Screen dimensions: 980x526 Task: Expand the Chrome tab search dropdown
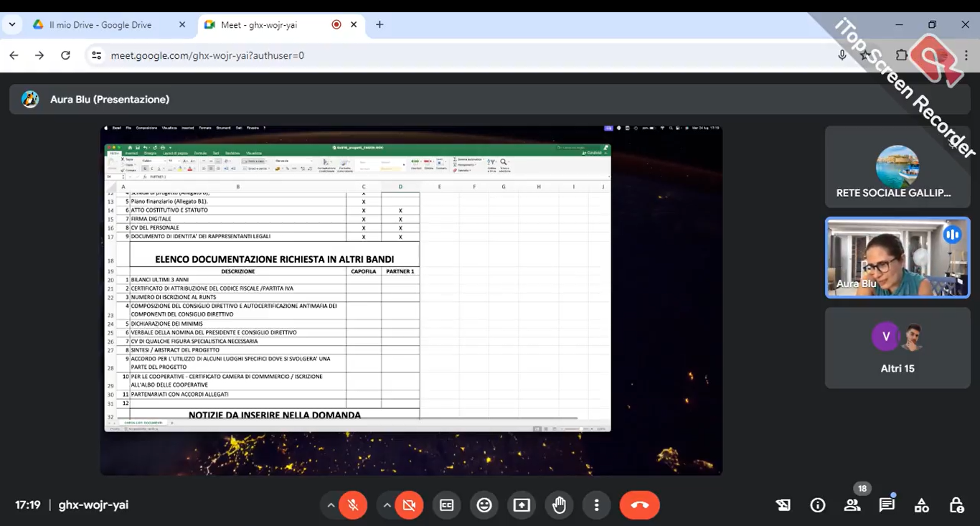click(11, 24)
